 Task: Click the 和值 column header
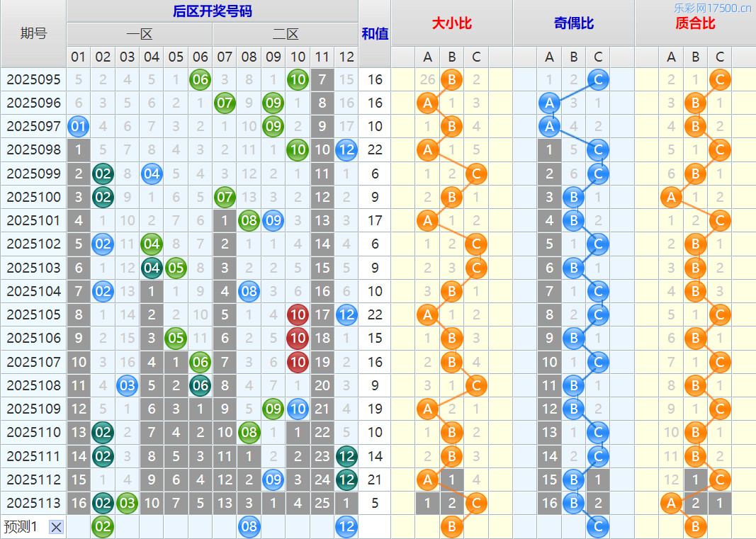coord(375,33)
